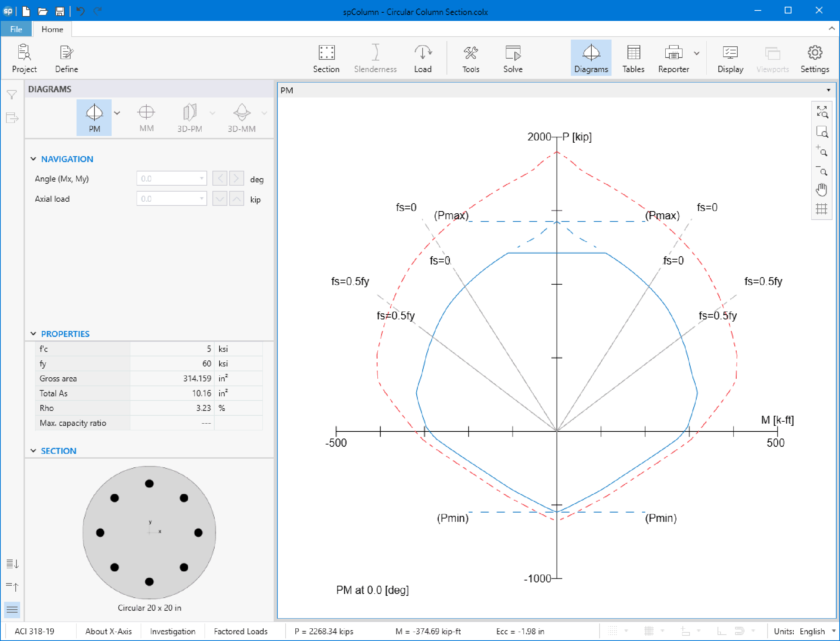The height and width of the screenshot is (641, 840).
Task: Click the spColumn app icon in title bar
Action: coord(7,11)
